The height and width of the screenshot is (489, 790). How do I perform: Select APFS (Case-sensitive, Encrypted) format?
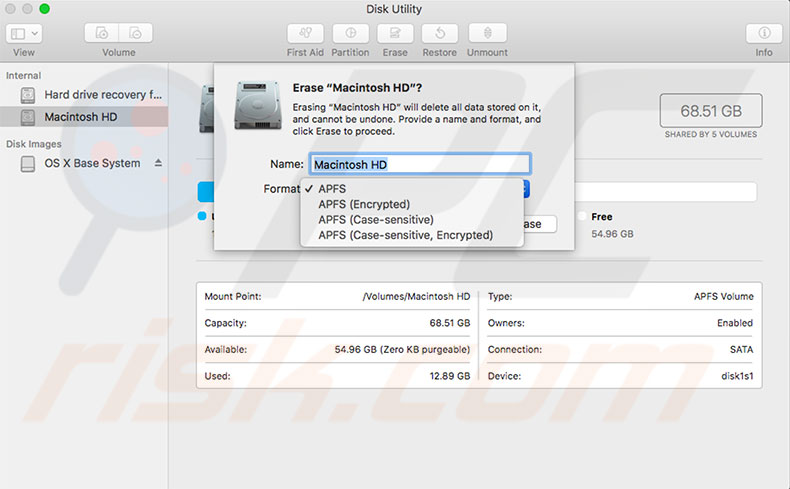[x=405, y=235]
